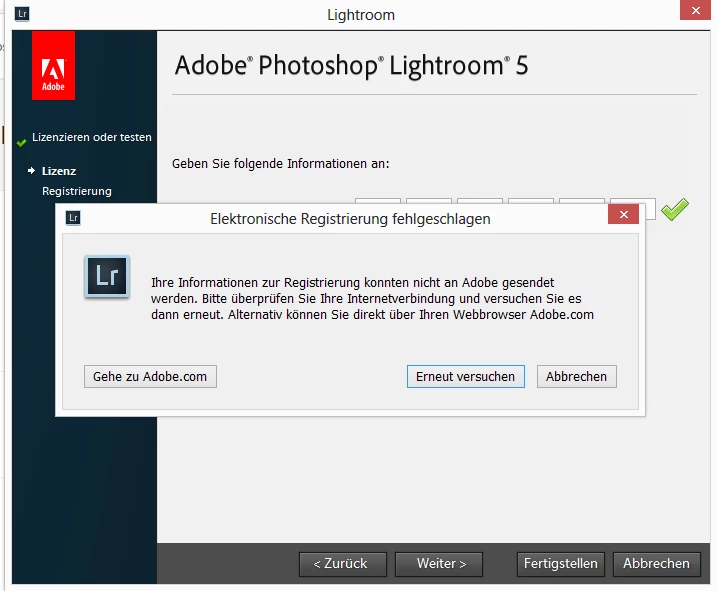Click the Lr icon in the dialog title bar
Screen dimensions: 717x591
click(73, 218)
